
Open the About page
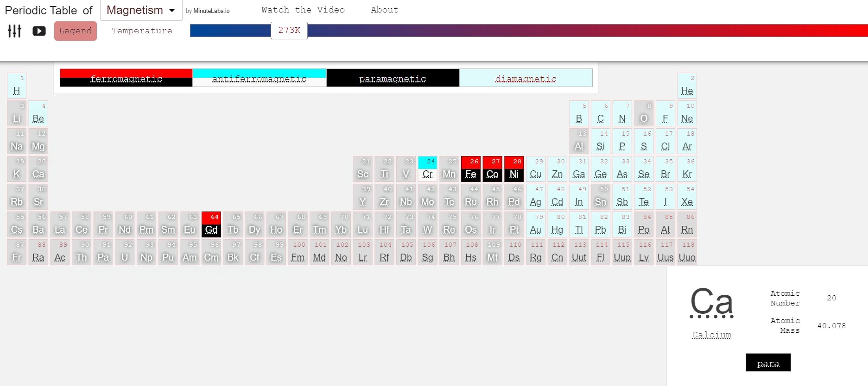coord(384,10)
